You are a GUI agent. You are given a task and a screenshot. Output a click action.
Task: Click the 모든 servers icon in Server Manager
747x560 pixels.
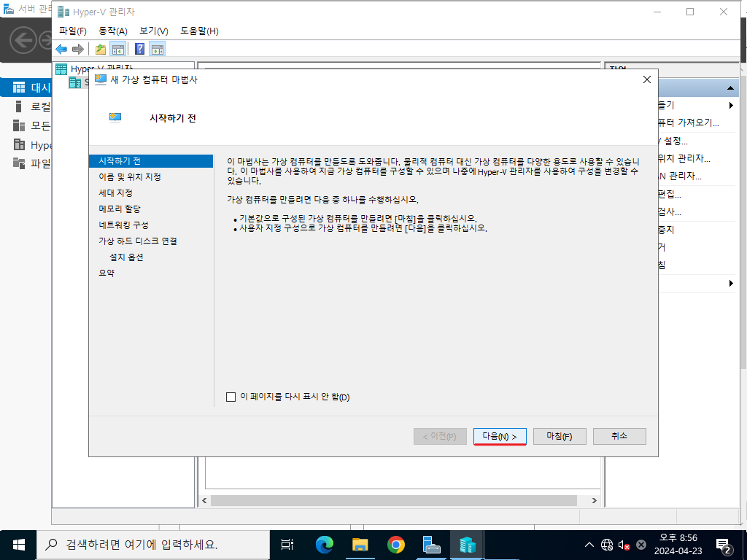[18, 125]
